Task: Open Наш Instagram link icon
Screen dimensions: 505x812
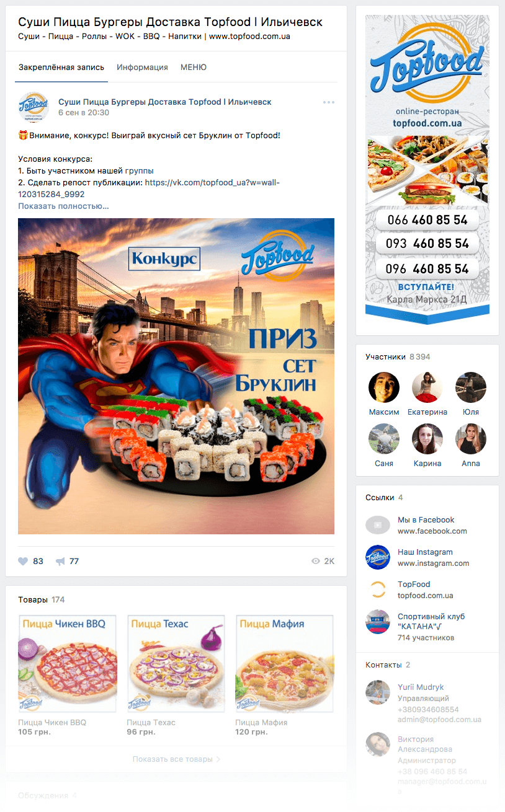Action: coord(377,557)
